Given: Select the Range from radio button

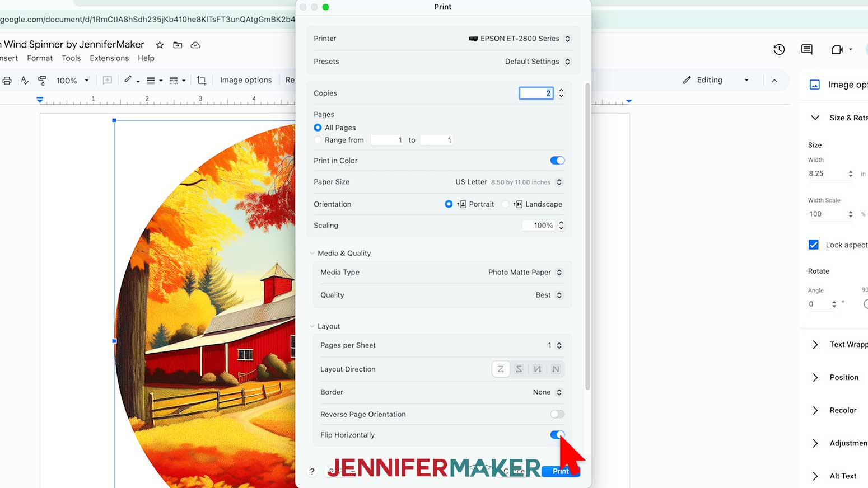Looking at the screenshot, I should [x=318, y=140].
